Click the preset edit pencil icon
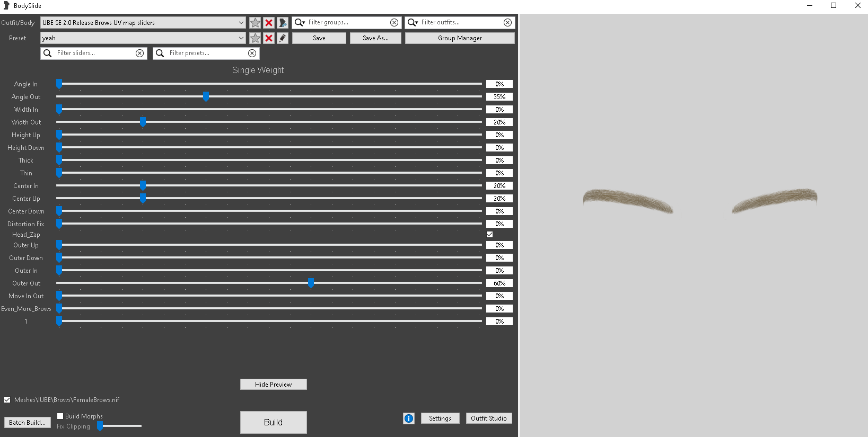The width and height of the screenshot is (868, 437). point(283,38)
